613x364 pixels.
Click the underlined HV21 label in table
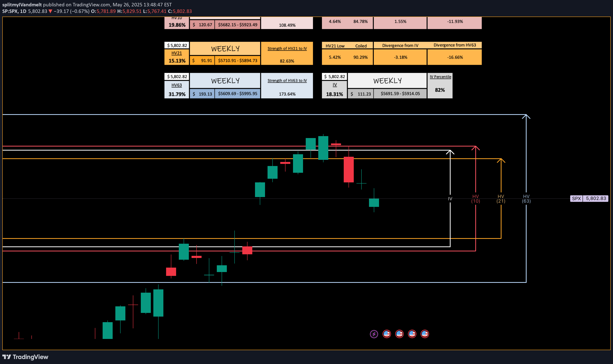click(176, 53)
